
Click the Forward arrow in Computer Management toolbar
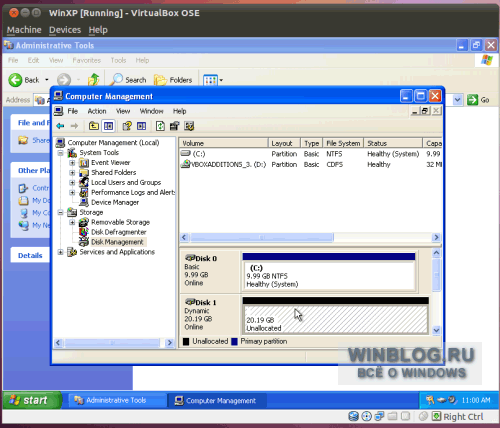tap(74, 126)
